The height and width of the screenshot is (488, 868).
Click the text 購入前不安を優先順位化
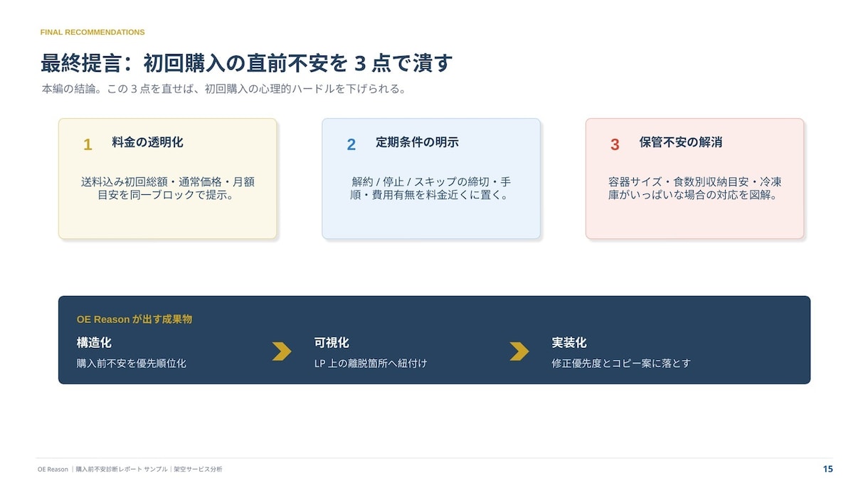[x=132, y=364]
